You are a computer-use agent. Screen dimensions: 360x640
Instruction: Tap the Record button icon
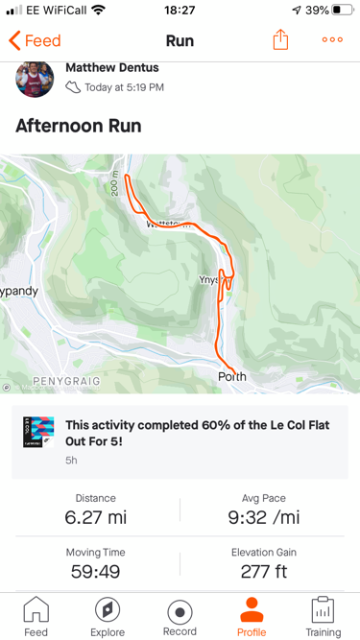coord(180,613)
